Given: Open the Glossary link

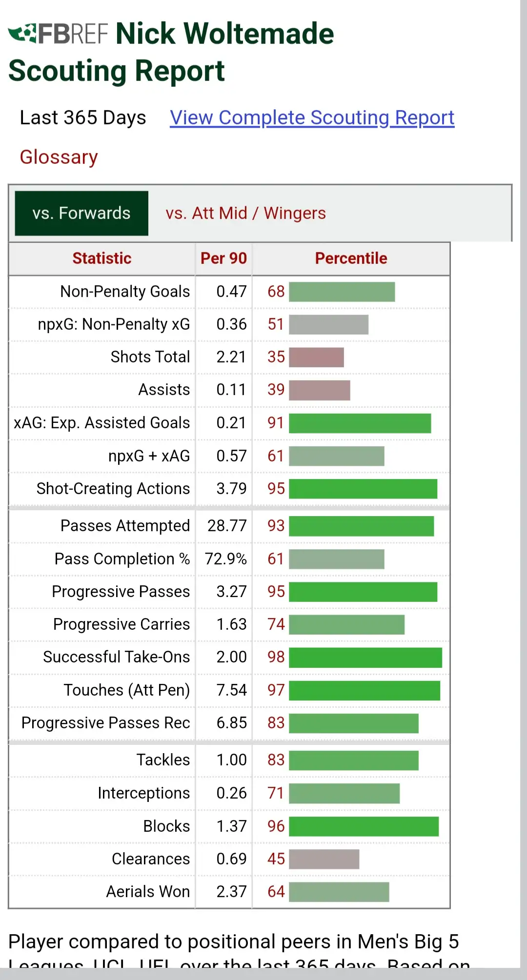Looking at the screenshot, I should point(59,157).
